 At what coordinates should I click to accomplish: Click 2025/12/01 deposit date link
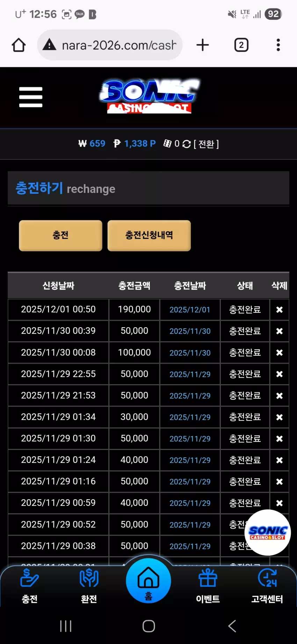(x=190, y=310)
